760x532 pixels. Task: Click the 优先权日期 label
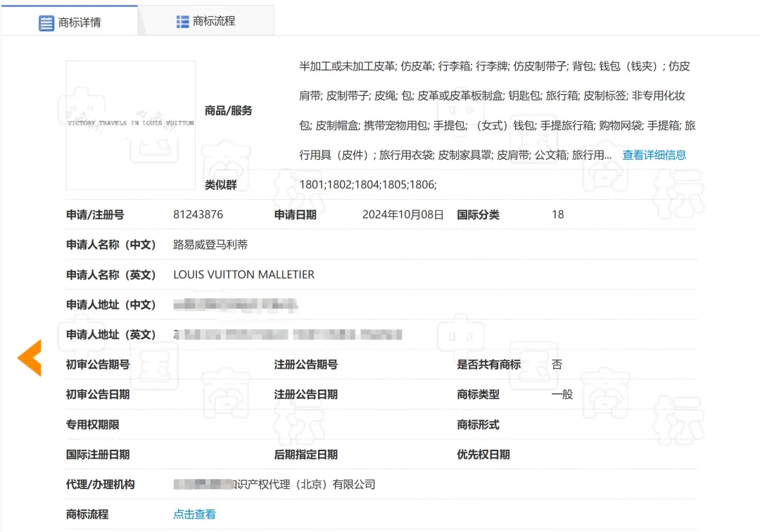pos(483,455)
